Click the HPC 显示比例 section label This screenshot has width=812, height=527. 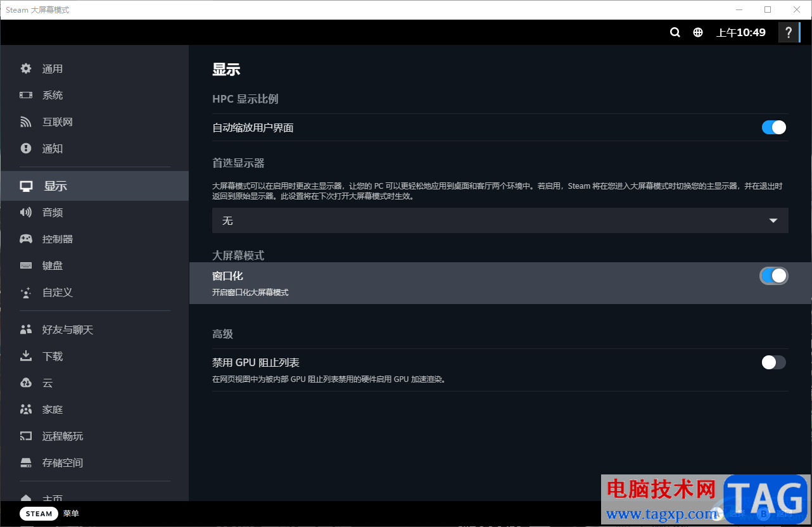click(x=245, y=99)
